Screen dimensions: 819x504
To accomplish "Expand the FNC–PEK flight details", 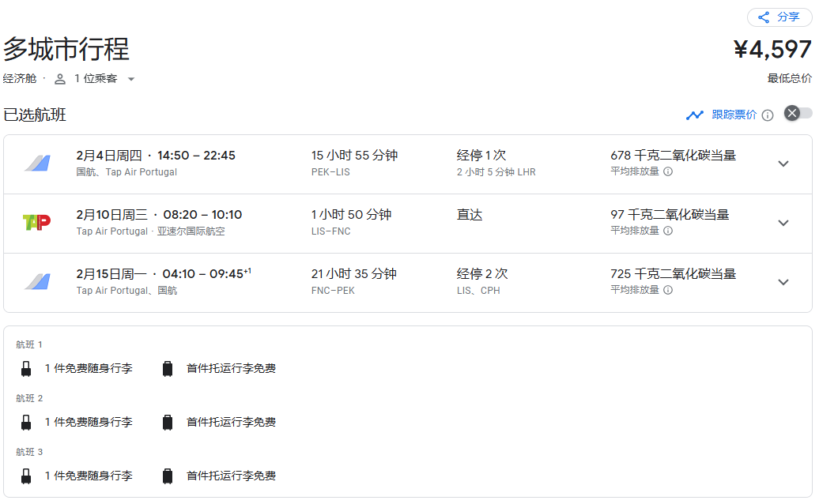I will coord(783,282).
